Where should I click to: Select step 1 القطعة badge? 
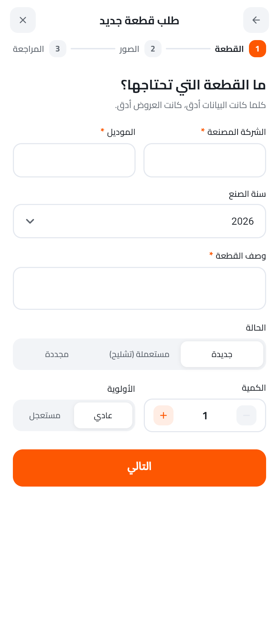(258, 49)
